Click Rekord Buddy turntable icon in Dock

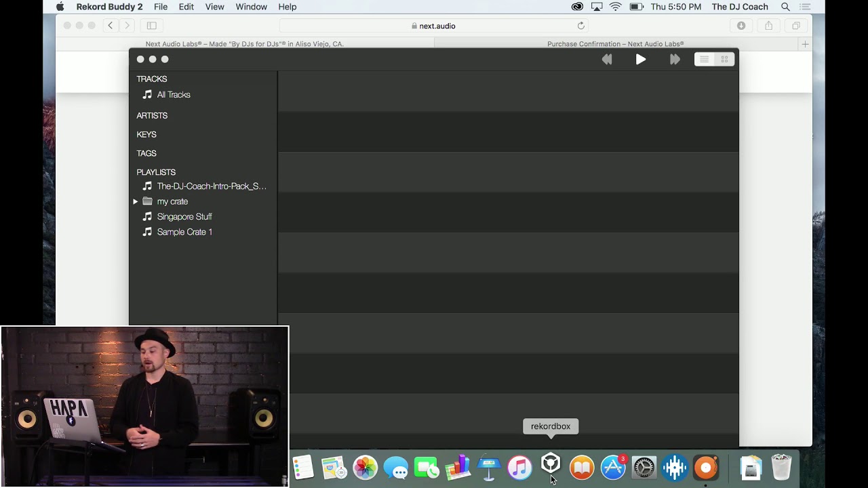tap(706, 468)
